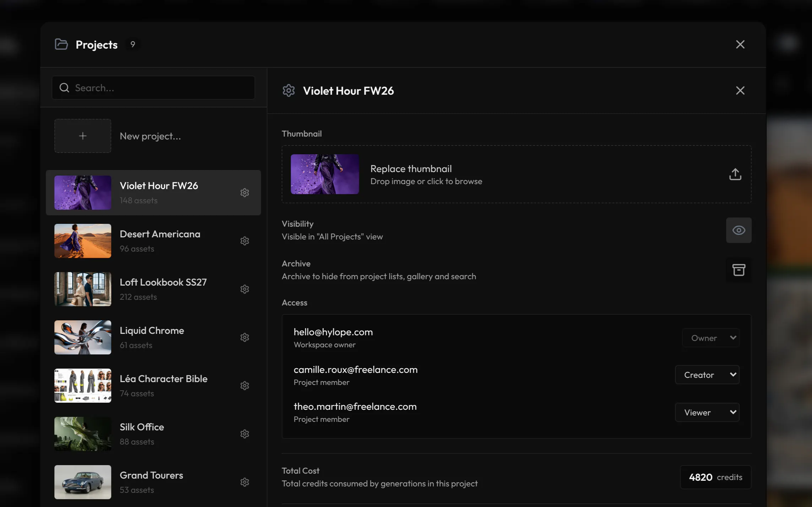Click the plus tile to create project
The image size is (812, 507).
pyautogui.click(x=83, y=136)
